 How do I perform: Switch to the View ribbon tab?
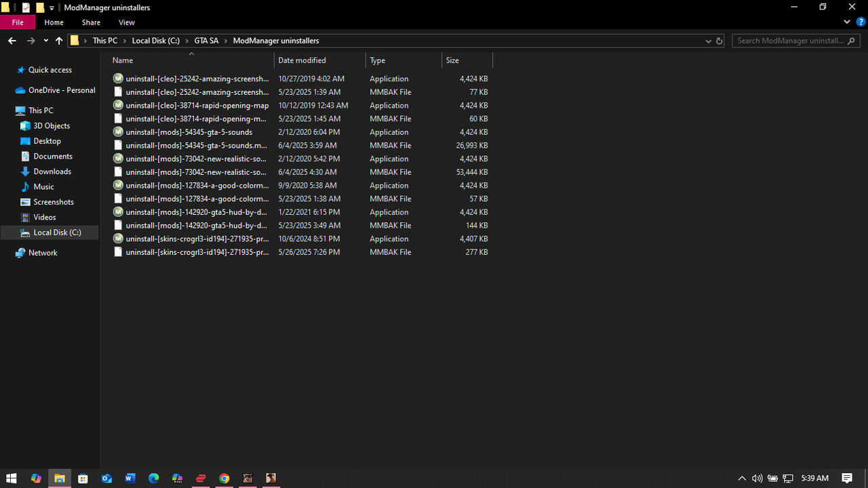click(x=127, y=22)
